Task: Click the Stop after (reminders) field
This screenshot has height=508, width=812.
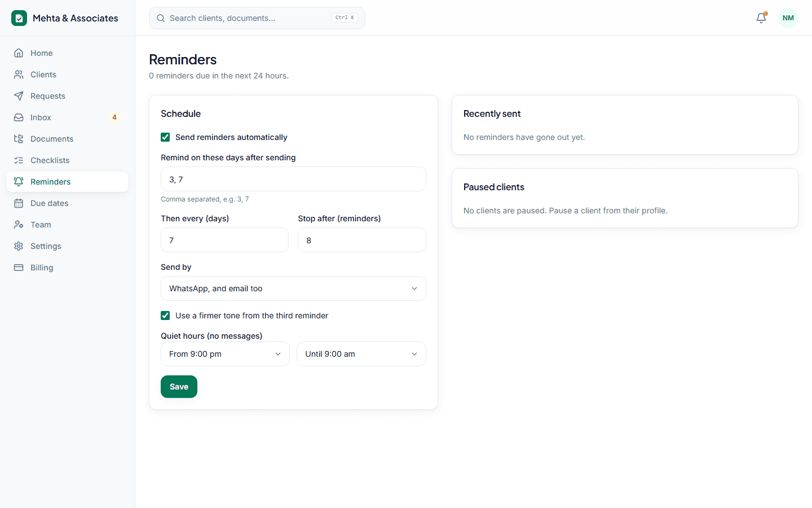Action: pos(362,240)
